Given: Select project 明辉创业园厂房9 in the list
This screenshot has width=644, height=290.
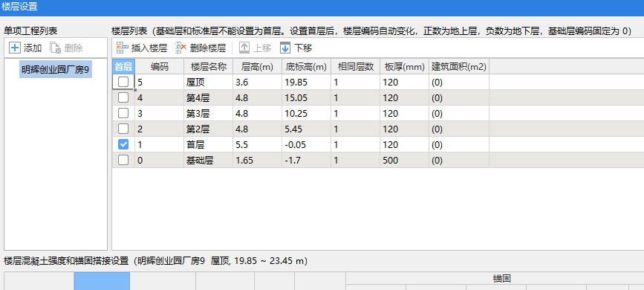Looking at the screenshot, I should tap(56, 70).
